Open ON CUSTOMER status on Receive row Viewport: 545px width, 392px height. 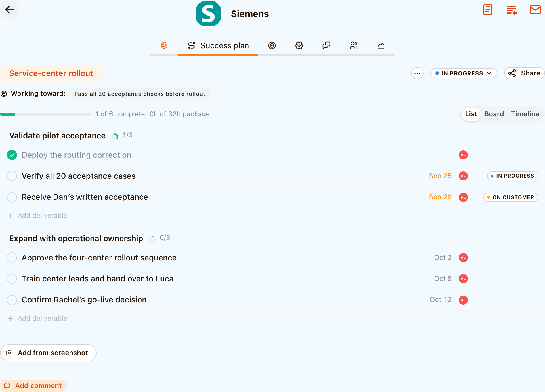[511, 197]
